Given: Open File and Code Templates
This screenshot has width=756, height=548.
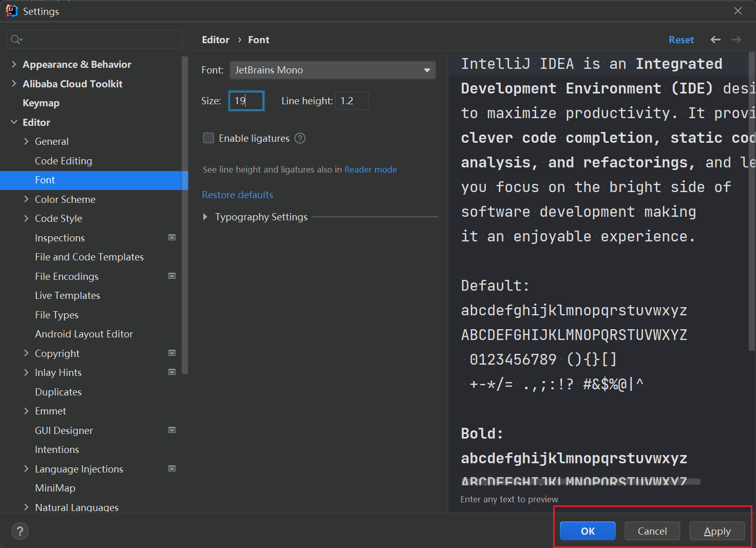Looking at the screenshot, I should tap(89, 257).
